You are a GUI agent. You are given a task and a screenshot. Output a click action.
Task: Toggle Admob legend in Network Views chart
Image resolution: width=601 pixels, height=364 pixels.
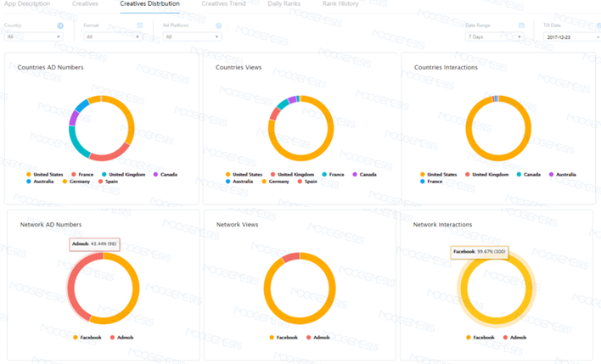(320, 337)
